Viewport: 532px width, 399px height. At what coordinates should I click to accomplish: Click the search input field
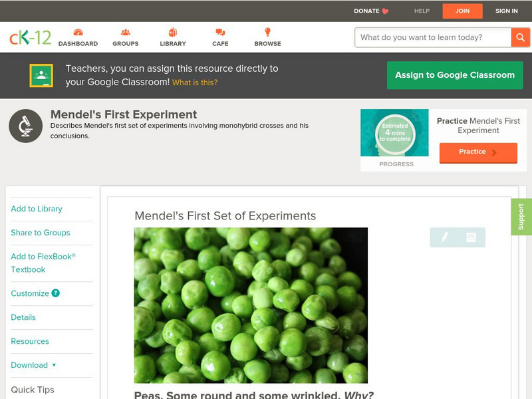tap(433, 37)
